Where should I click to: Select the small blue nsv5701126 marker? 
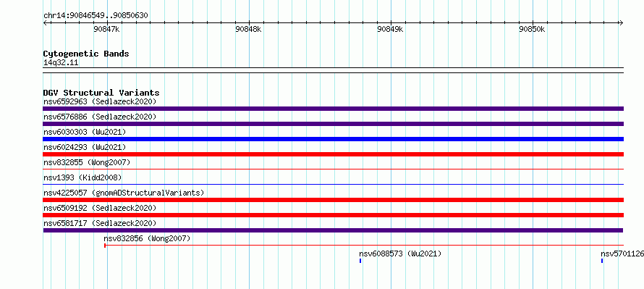pyautogui.click(x=602, y=261)
